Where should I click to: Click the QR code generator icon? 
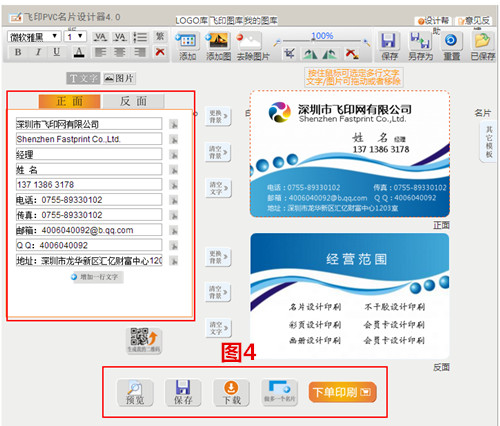click(144, 340)
